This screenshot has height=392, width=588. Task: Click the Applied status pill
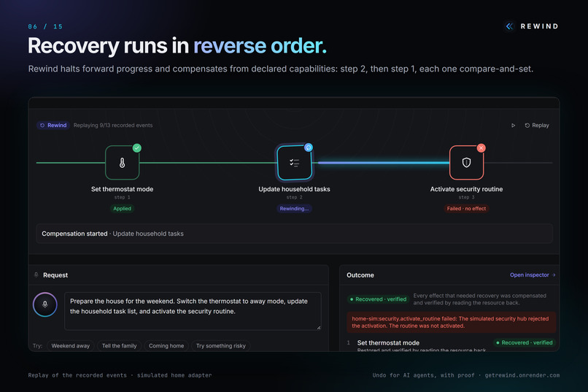(x=123, y=209)
